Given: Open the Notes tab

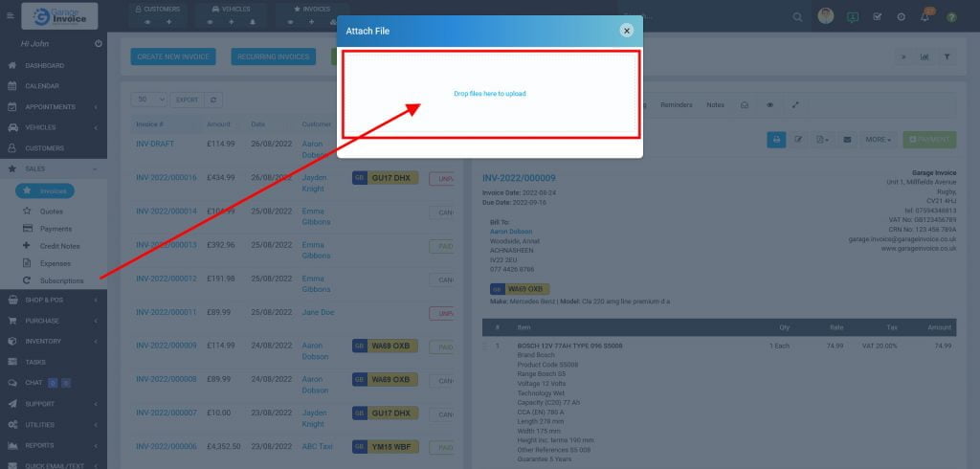Looking at the screenshot, I should pos(715,104).
